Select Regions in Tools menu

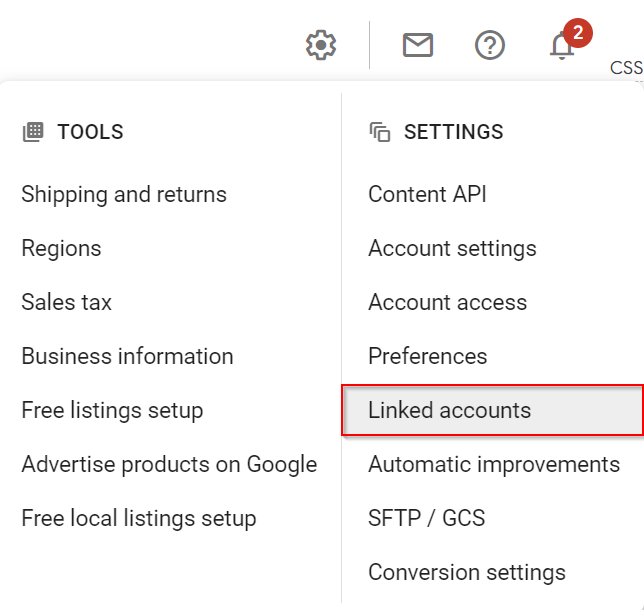pyautogui.click(x=61, y=249)
